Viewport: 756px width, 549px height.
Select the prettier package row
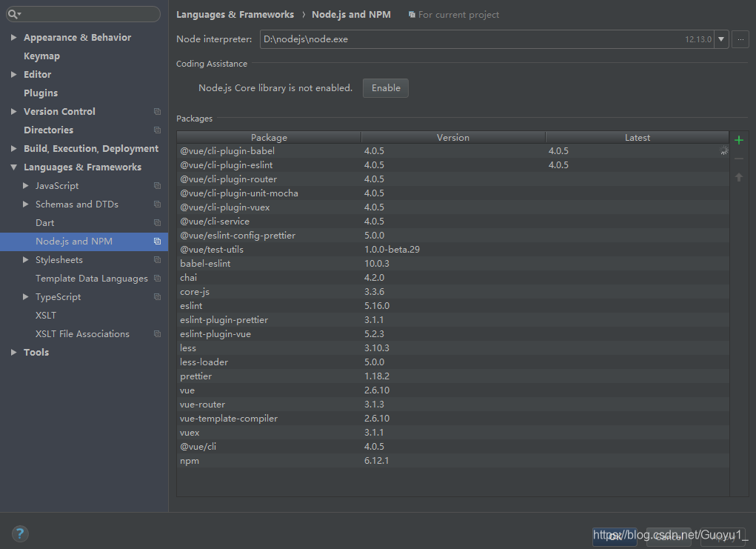click(x=452, y=376)
